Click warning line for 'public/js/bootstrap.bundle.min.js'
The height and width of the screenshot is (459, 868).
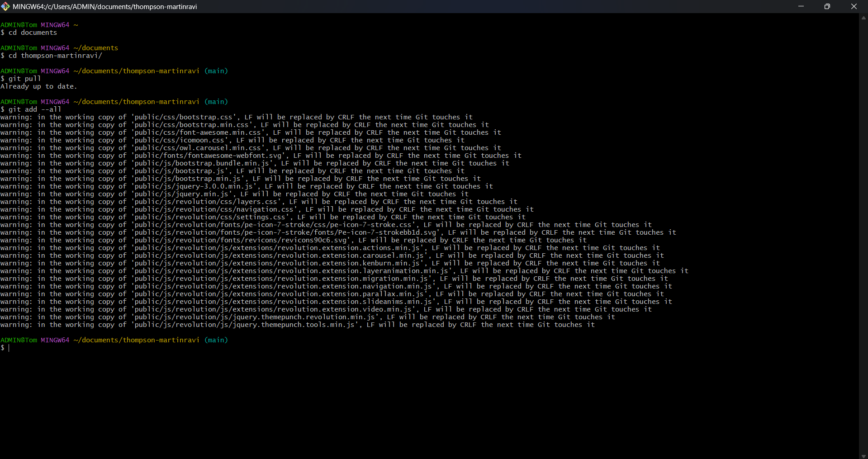(255, 163)
